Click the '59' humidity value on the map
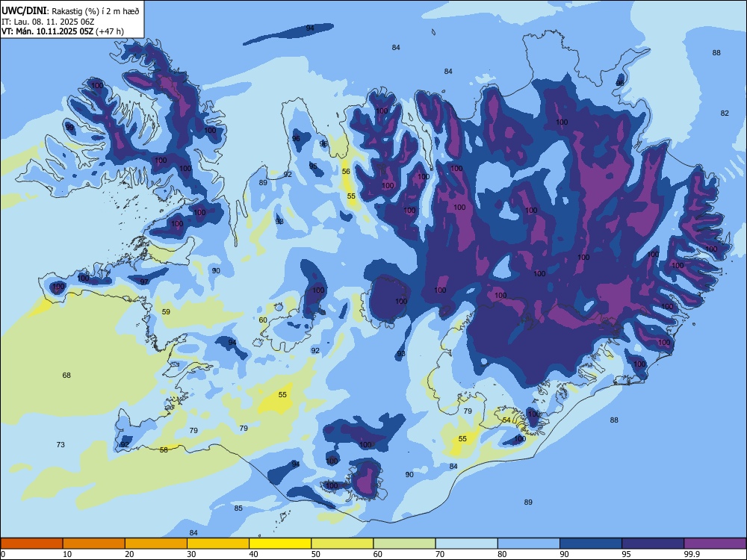The height and width of the screenshot is (560, 747). coord(166,312)
